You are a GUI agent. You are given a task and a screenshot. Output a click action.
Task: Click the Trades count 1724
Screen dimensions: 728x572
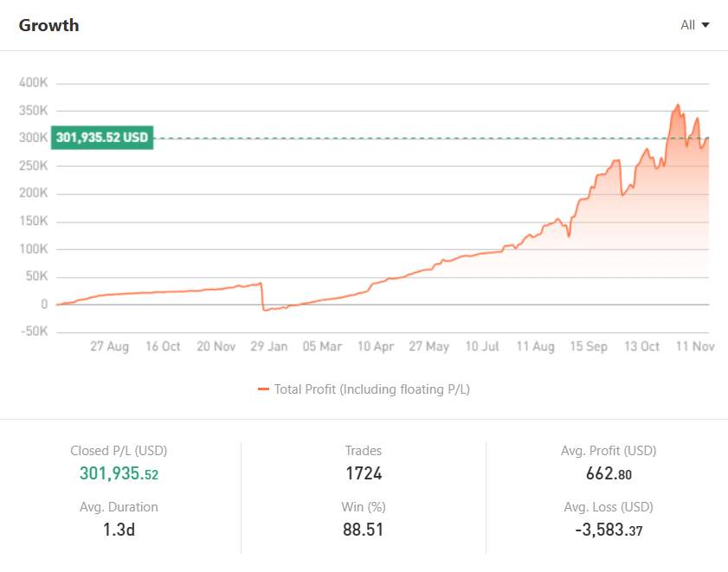[364, 473]
